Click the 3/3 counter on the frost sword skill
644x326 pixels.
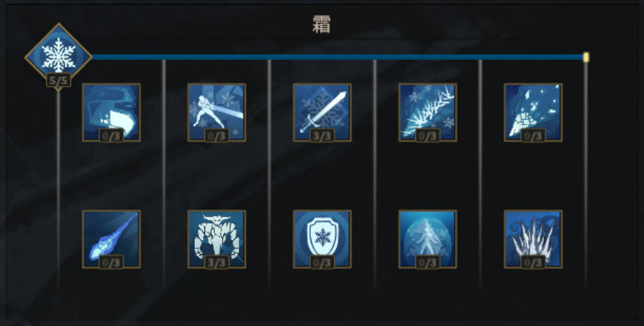(x=322, y=136)
